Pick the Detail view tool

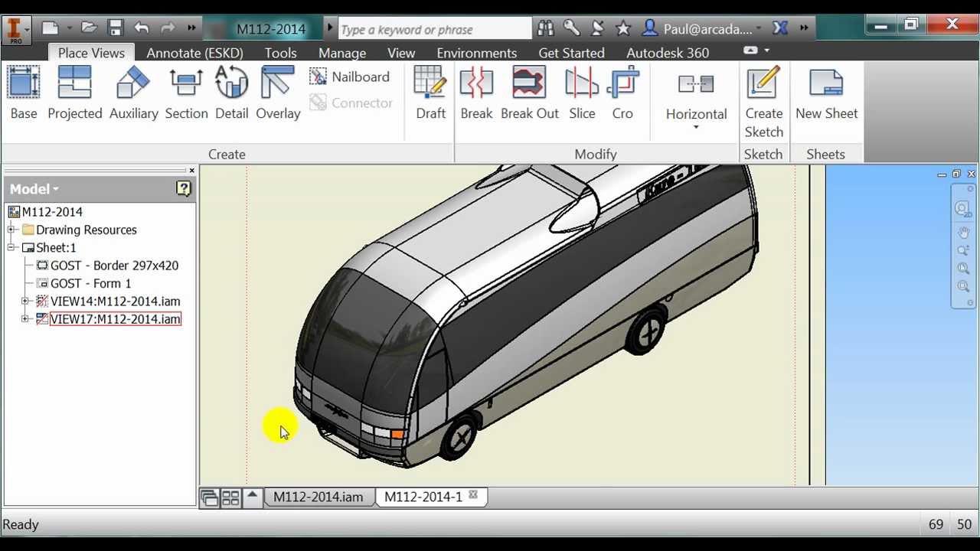231,93
